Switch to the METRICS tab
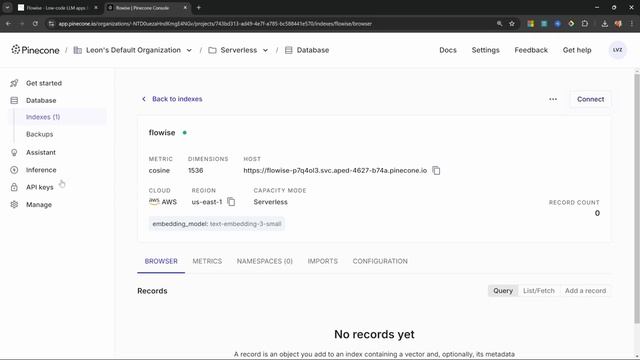 click(x=207, y=261)
